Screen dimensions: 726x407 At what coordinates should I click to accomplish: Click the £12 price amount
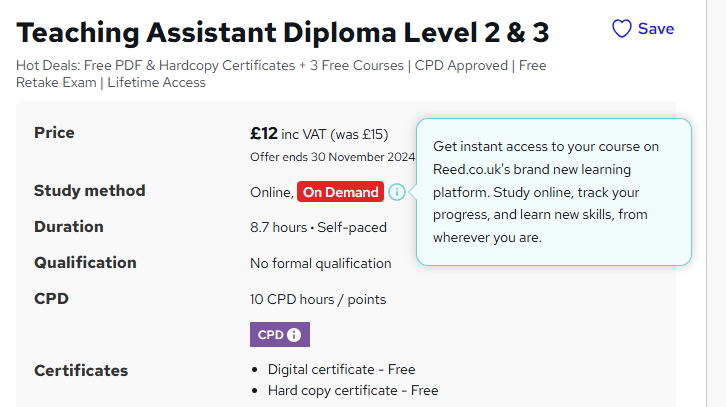tap(263, 133)
